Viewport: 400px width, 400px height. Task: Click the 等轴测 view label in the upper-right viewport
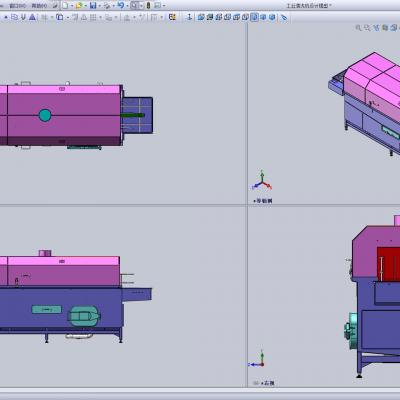tap(264, 201)
